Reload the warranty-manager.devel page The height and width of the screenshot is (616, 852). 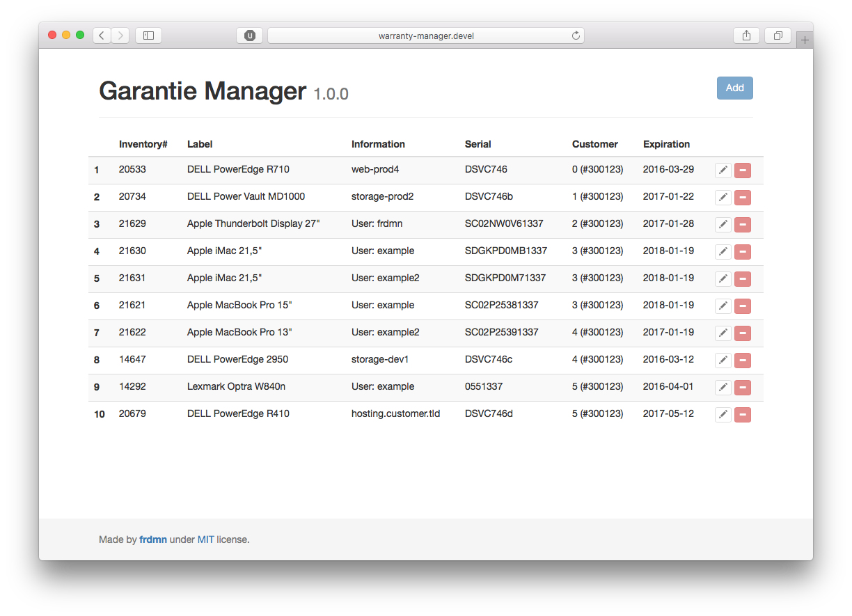576,35
